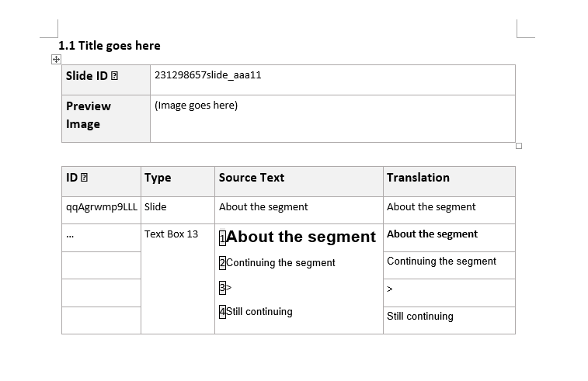Click the large bold 'About the segment' source text

coord(301,237)
